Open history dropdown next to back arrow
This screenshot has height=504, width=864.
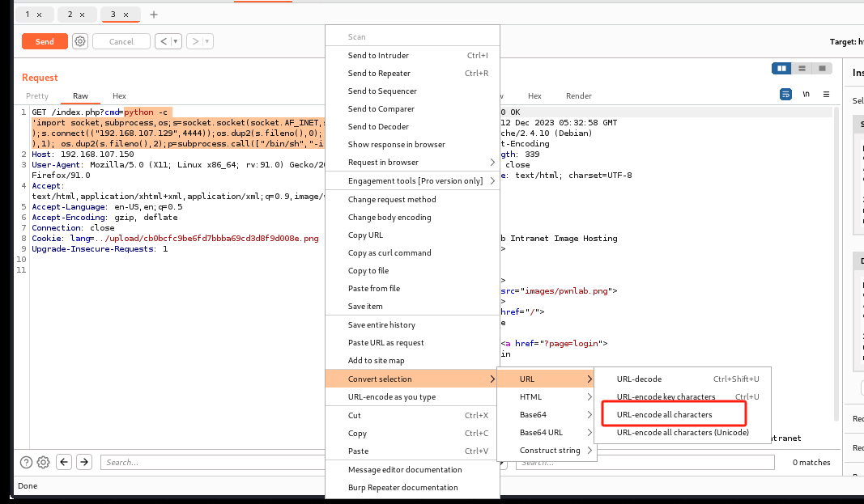click(176, 41)
